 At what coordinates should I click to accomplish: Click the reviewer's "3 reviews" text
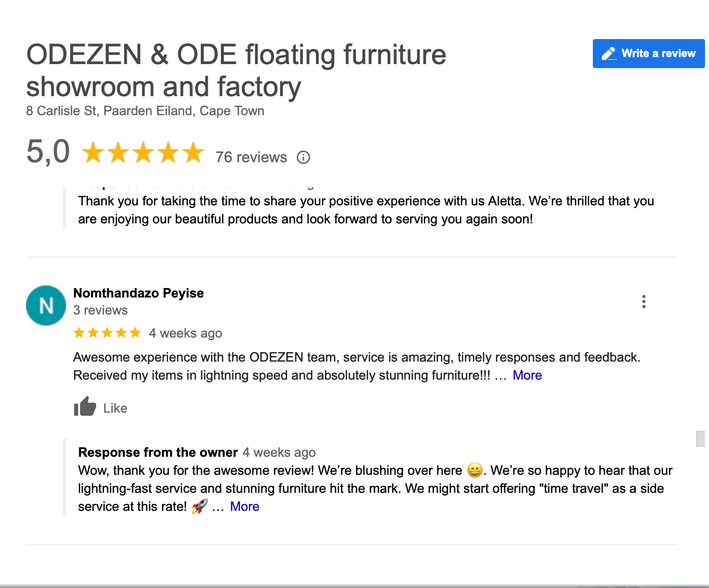point(100,310)
